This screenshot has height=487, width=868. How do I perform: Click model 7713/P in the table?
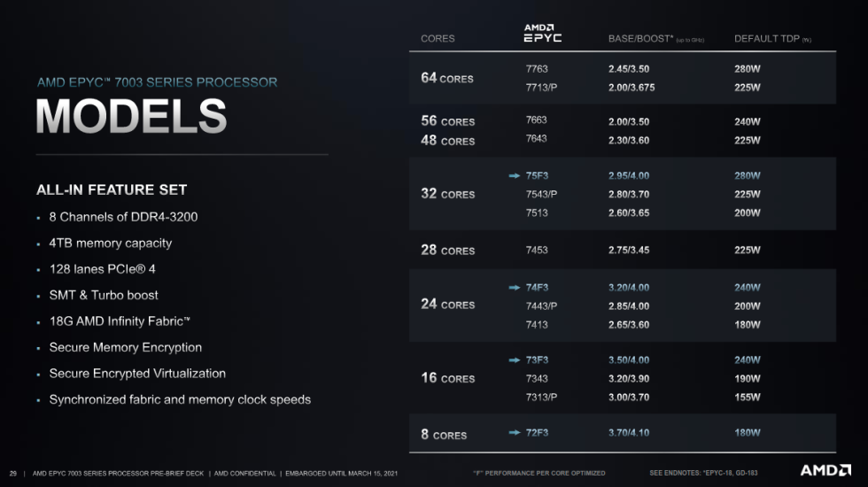coord(541,88)
